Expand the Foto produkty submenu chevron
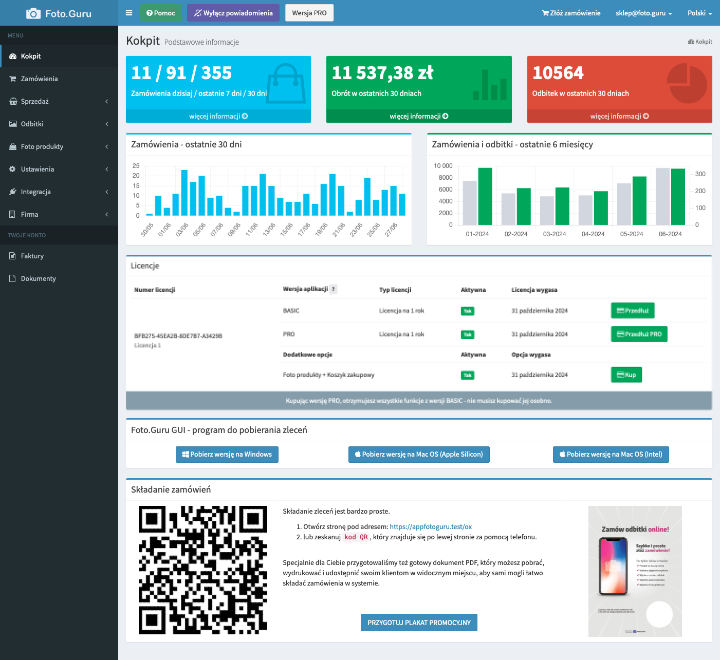The image size is (720, 660). 107,147
